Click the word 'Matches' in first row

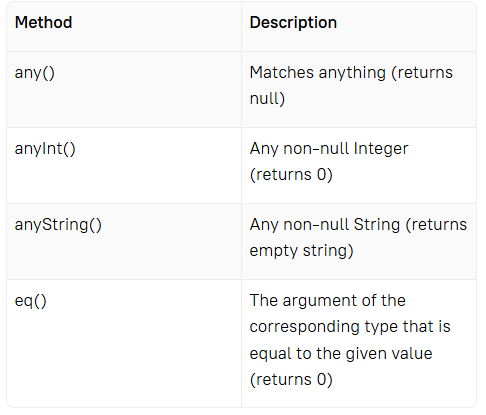coord(282,72)
